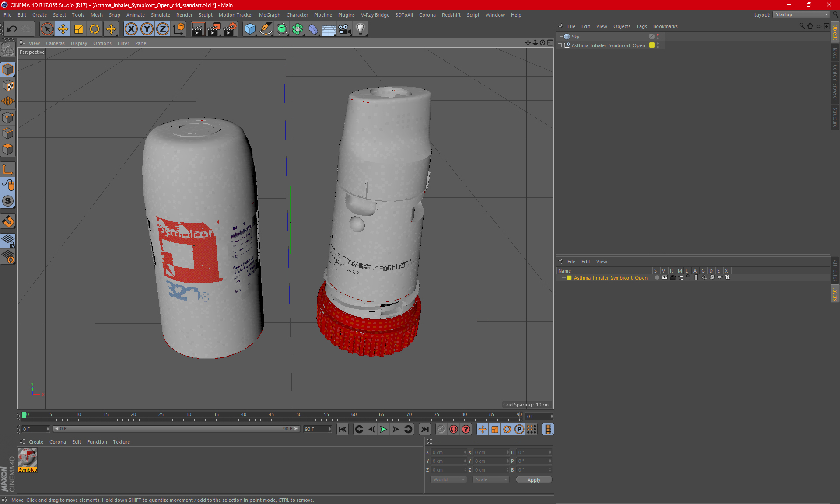Screen dimensions: 840x504
Task: Activate the Rotate tool
Action: (94, 29)
